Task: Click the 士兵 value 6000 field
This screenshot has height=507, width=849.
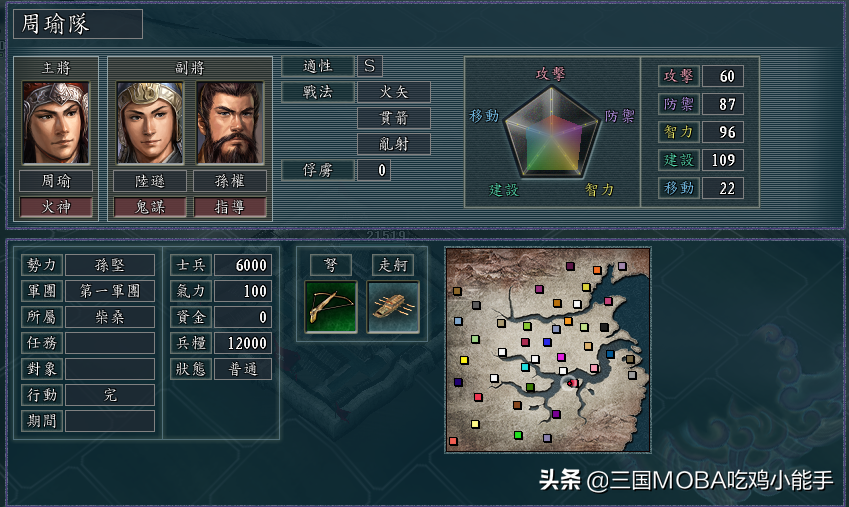Action: [243, 265]
